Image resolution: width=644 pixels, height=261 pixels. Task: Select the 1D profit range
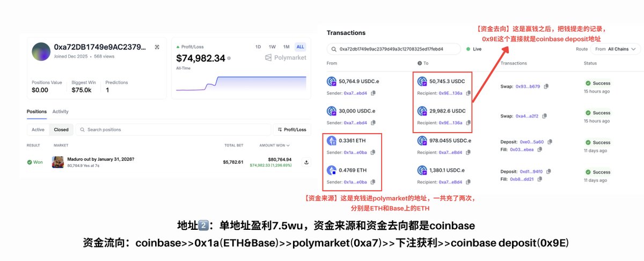point(258,47)
